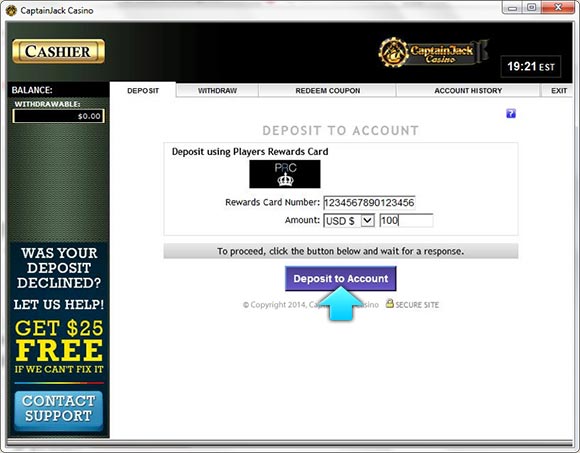Go to the Redeem Coupon tab
The height and width of the screenshot is (453, 580).
click(327, 91)
